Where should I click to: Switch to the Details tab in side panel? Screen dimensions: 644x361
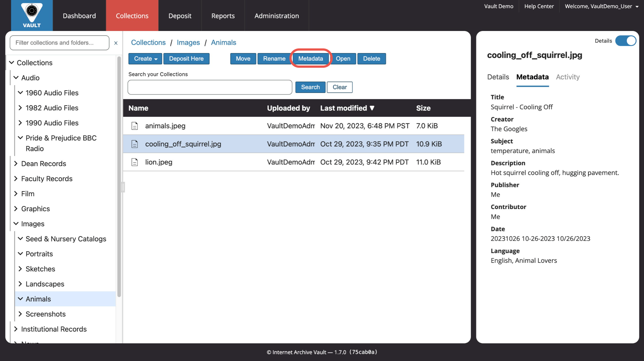tap(498, 77)
